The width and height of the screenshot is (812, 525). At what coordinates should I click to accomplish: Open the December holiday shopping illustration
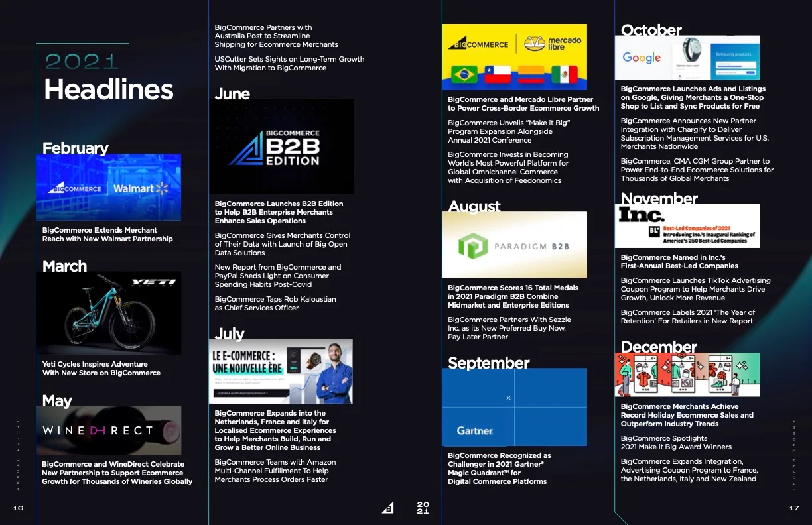687,375
